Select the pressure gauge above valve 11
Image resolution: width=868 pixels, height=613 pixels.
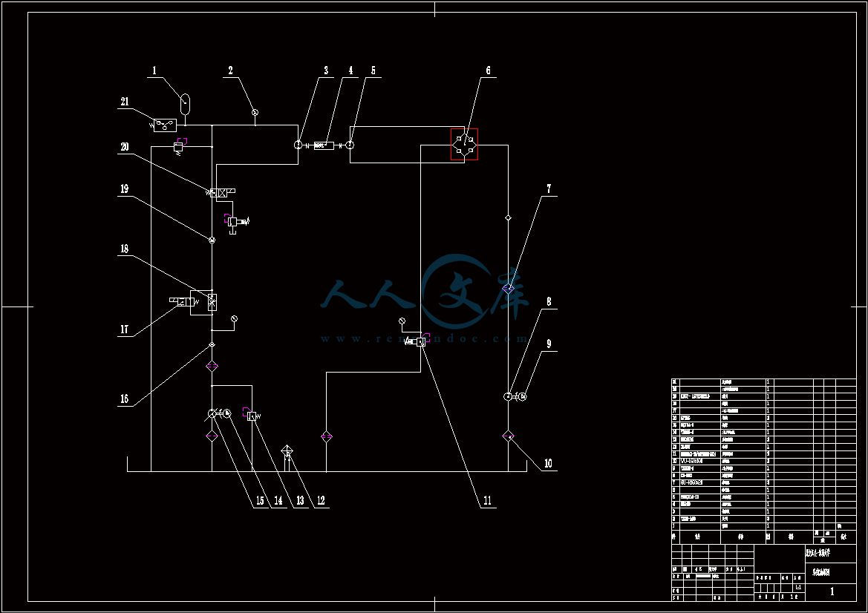[x=402, y=321]
